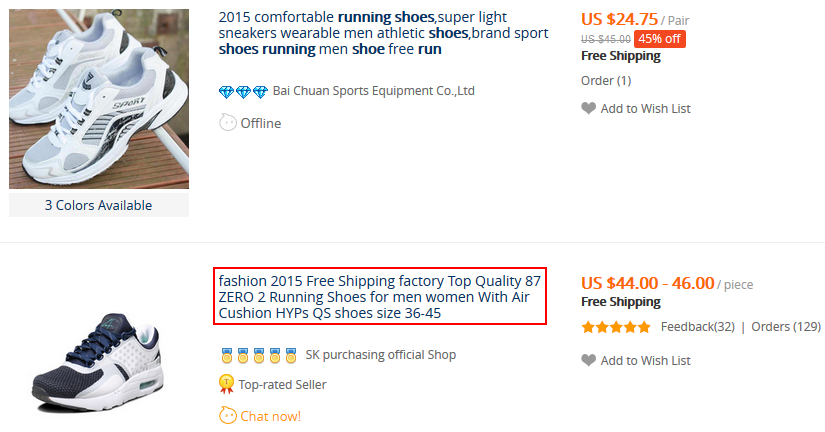Visit Bai Chuan Sports Equipment Co.,Ltd store

click(x=373, y=91)
